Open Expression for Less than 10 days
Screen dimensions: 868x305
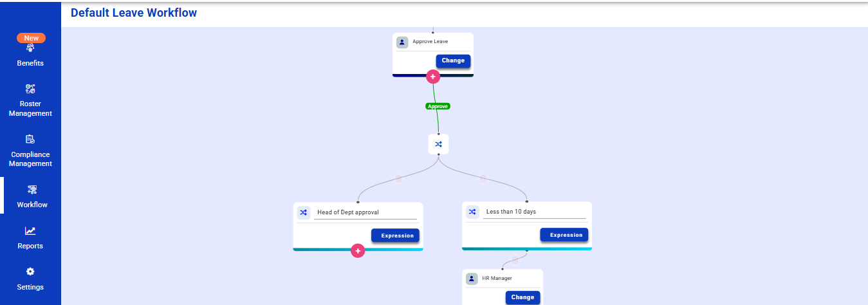tap(564, 235)
